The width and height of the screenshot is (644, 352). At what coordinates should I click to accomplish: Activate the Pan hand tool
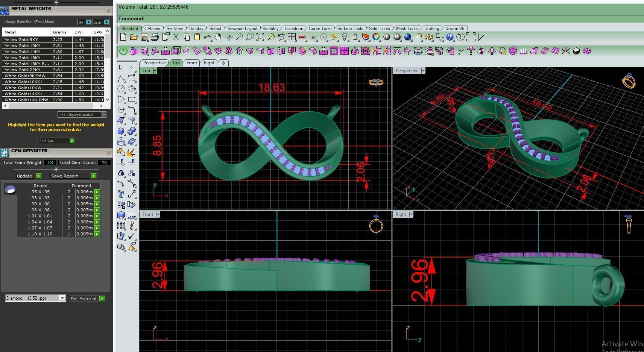click(x=218, y=37)
